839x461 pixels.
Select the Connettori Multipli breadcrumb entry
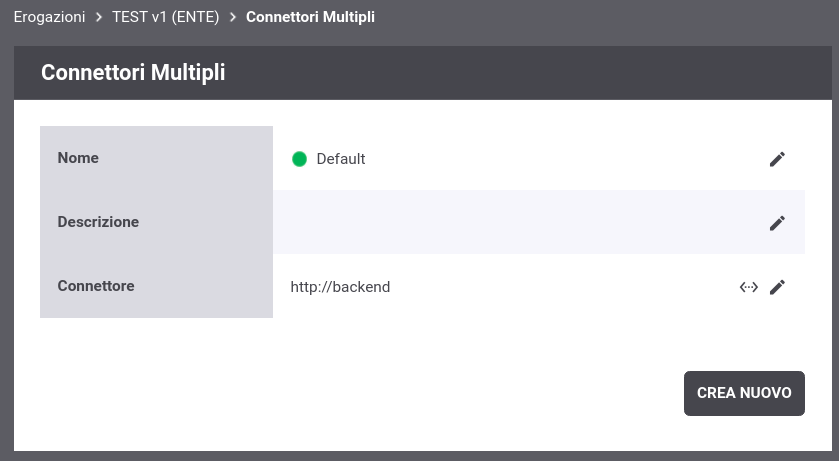pyautogui.click(x=310, y=17)
